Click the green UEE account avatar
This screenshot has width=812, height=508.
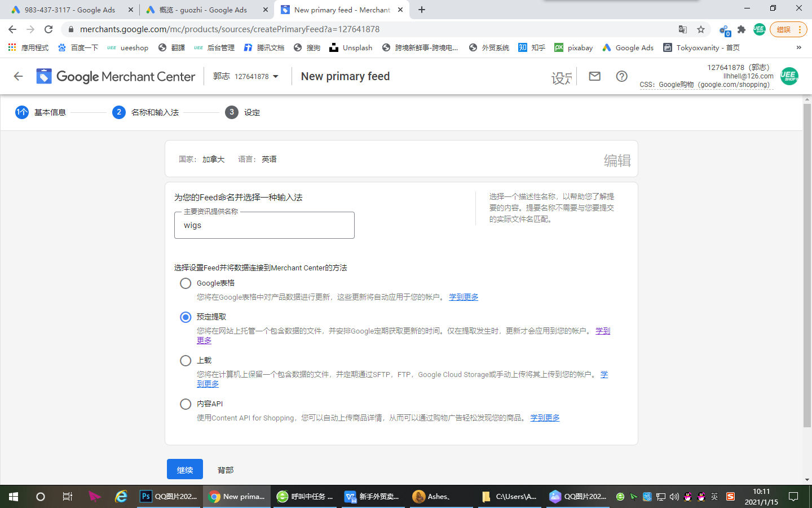coord(789,76)
